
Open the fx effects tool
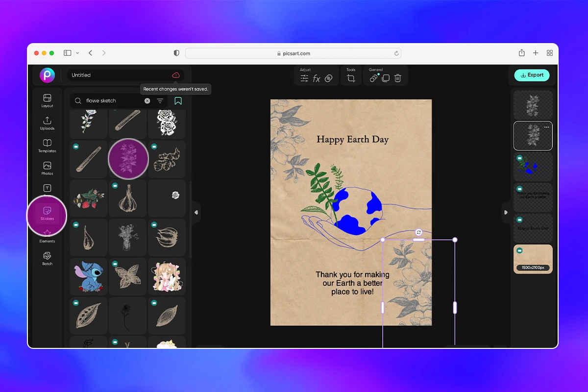[x=317, y=78]
